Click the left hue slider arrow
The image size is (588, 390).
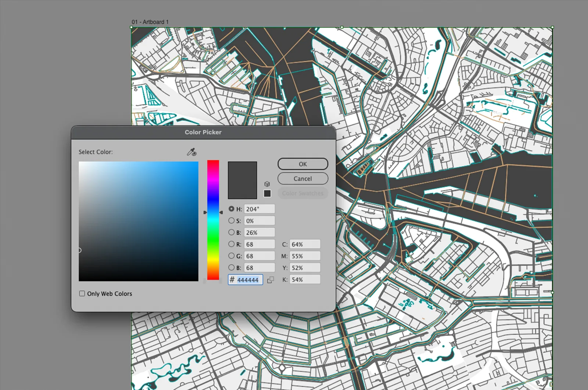[205, 212]
